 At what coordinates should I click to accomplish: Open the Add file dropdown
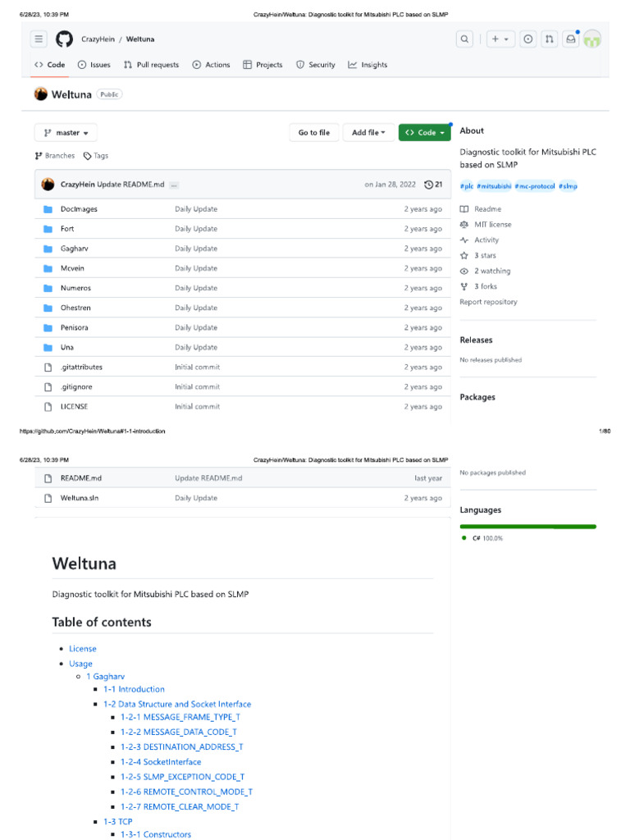pyautogui.click(x=368, y=133)
